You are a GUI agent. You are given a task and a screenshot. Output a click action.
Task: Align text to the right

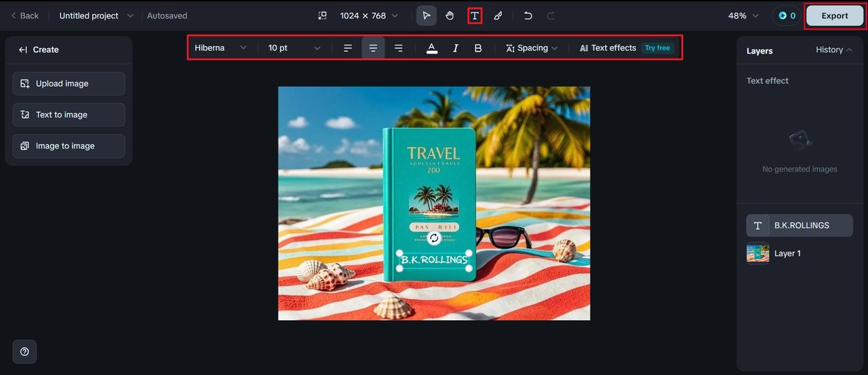pos(399,48)
